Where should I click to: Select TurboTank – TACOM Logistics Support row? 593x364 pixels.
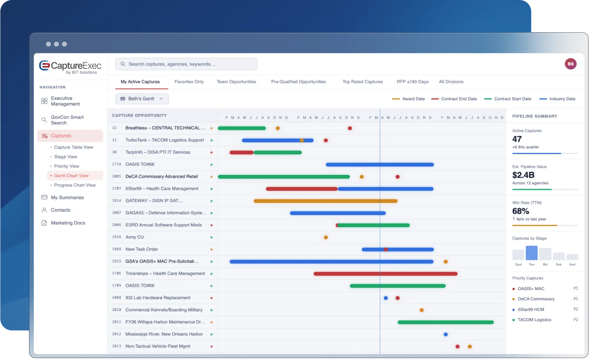point(163,140)
